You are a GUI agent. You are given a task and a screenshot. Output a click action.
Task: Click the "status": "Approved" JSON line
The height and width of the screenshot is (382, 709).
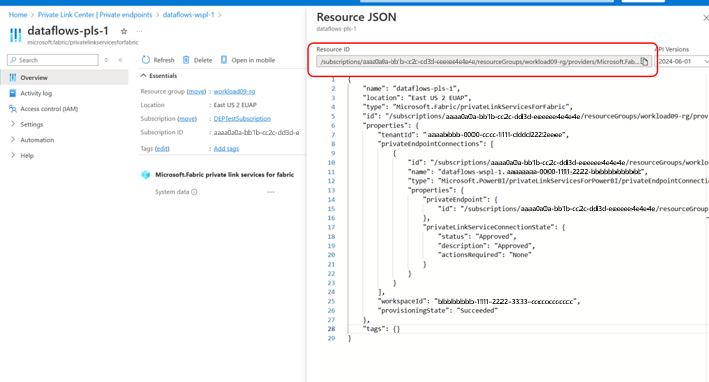477,236
